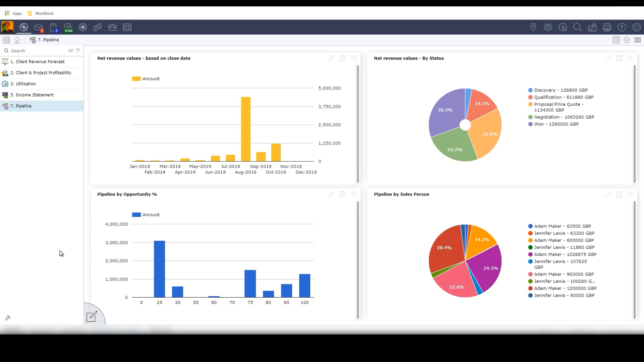Click the map pin location icon
Image resolution: width=644 pixels, height=362 pixels.
(x=533, y=27)
